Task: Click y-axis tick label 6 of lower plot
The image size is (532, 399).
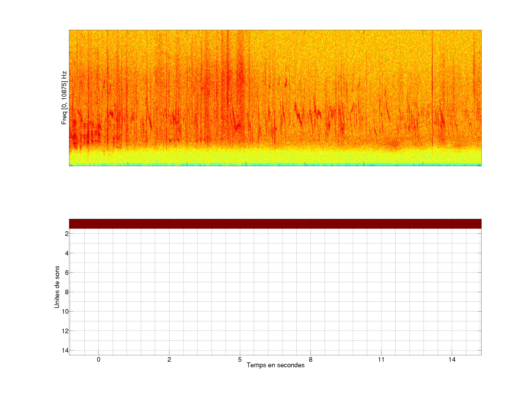Action: point(67,272)
